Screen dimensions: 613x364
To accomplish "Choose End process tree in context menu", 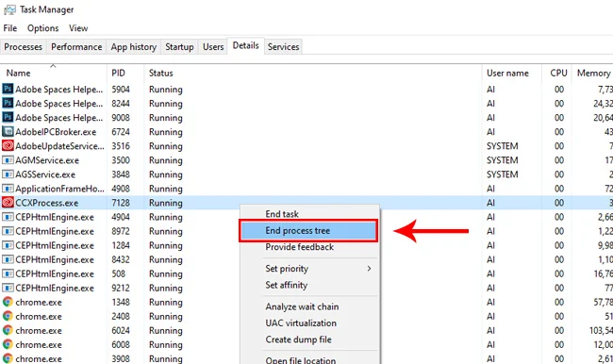I will pos(308,231).
